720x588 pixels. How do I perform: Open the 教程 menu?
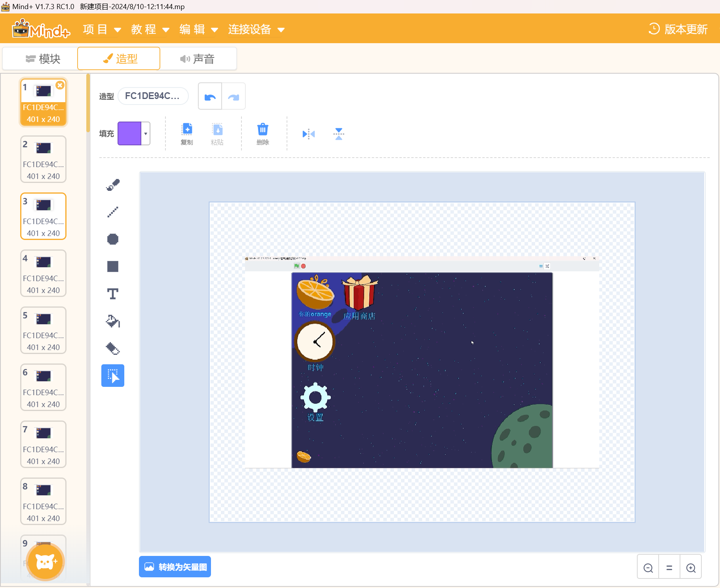150,29
